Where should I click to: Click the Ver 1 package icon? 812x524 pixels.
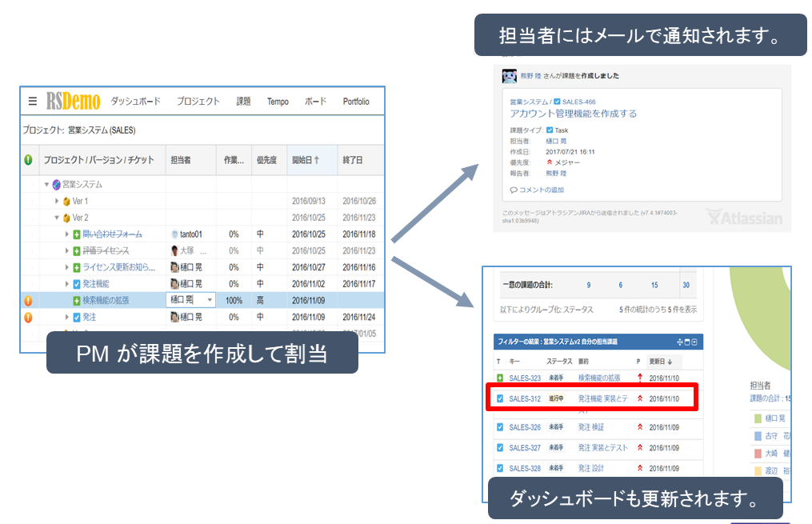66,201
